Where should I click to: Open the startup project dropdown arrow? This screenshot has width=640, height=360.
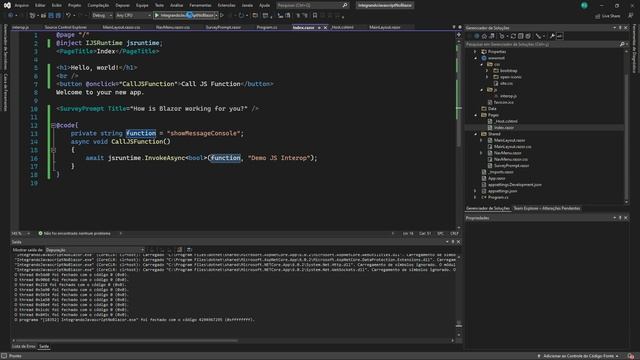pyautogui.click(x=216, y=16)
